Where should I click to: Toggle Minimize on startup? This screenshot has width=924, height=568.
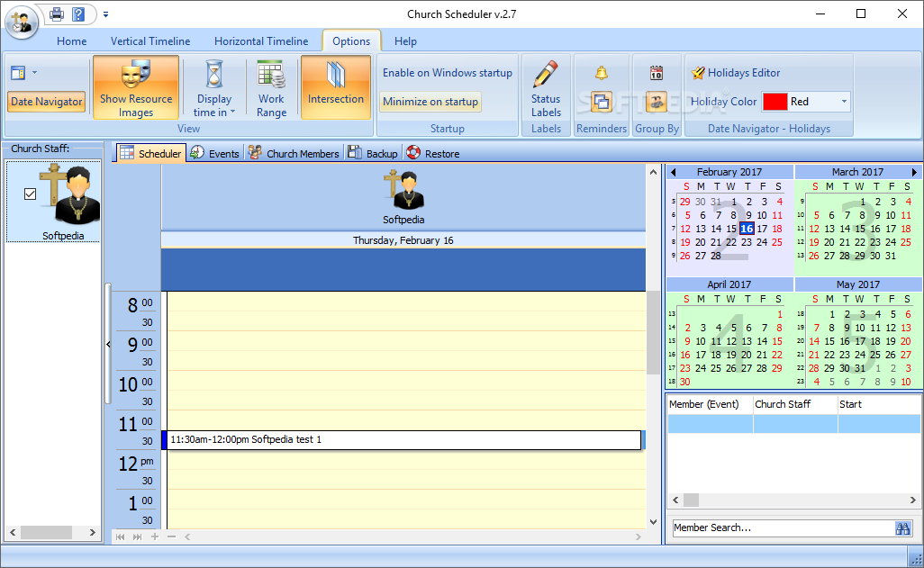pyautogui.click(x=430, y=102)
